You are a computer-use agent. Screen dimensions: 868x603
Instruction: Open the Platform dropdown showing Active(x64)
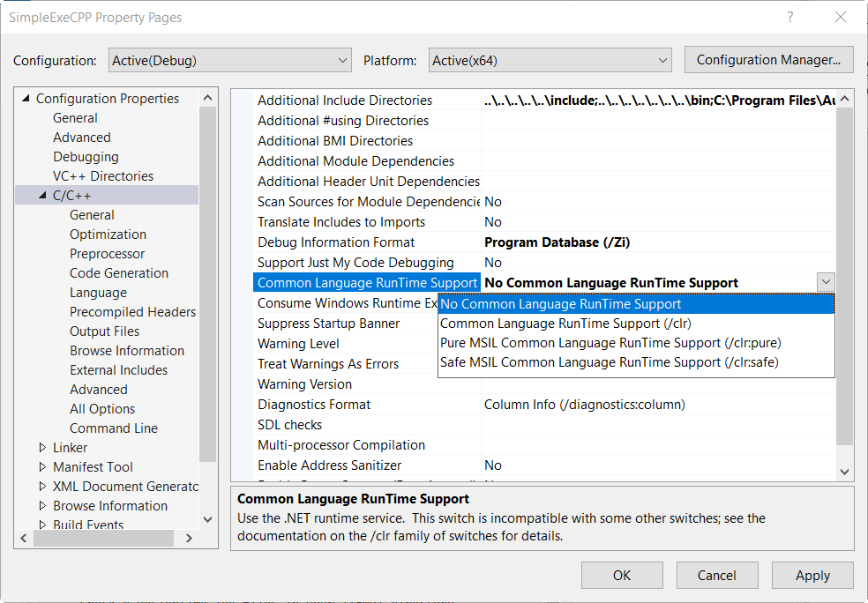tap(550, 60)
